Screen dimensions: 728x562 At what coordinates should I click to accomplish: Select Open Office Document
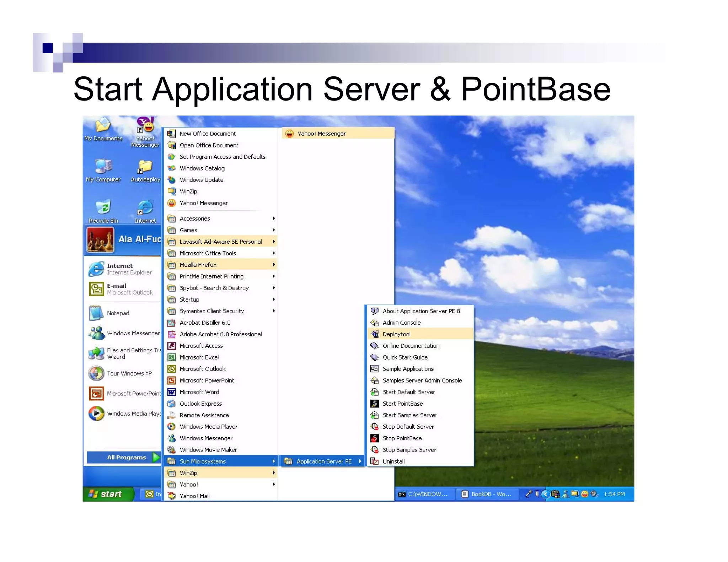point(221,145)
